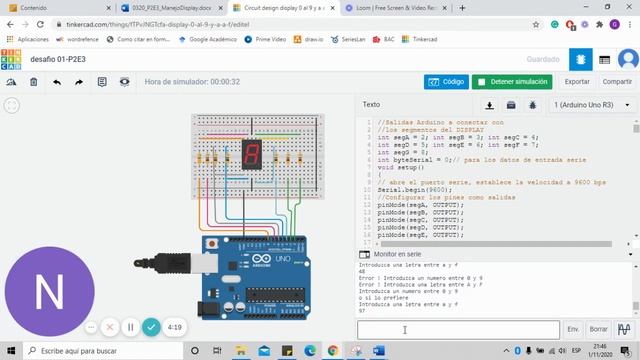Open the wordreference bookmark
Viewport: 640px width, 360px height.
click(78, 39)
